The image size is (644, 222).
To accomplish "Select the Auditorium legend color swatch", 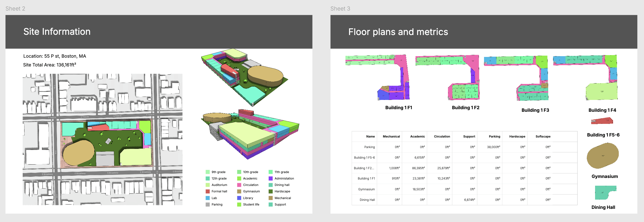I will click(x=208, y=185).
